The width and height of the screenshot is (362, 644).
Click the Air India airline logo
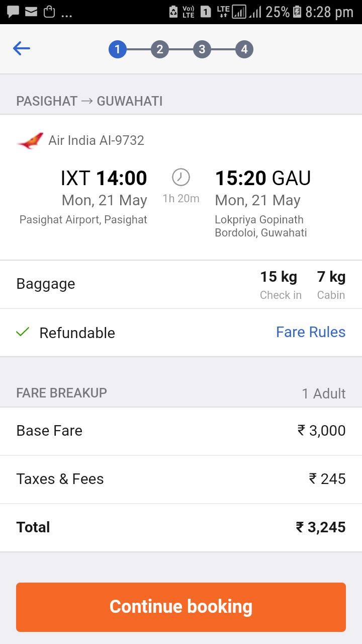(30, 140)
